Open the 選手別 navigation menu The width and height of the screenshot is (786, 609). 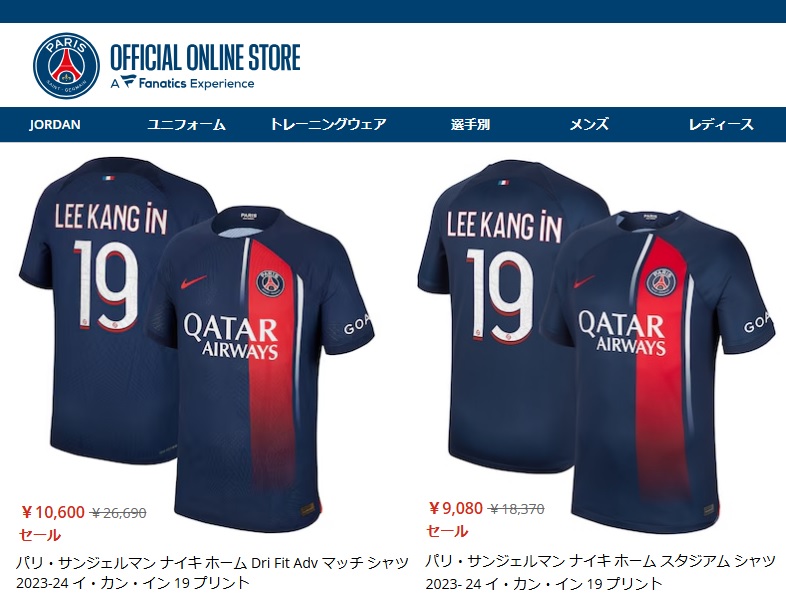[470, 124]
